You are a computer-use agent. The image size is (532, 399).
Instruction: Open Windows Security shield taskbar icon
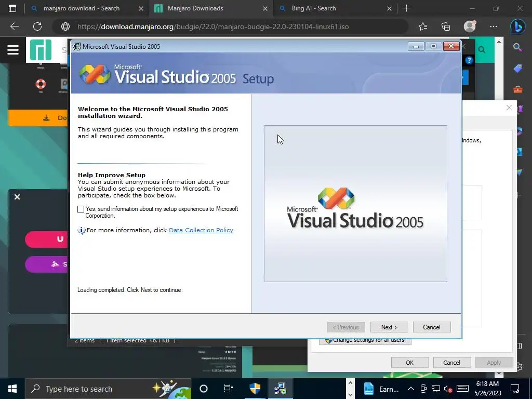(255, 389)
